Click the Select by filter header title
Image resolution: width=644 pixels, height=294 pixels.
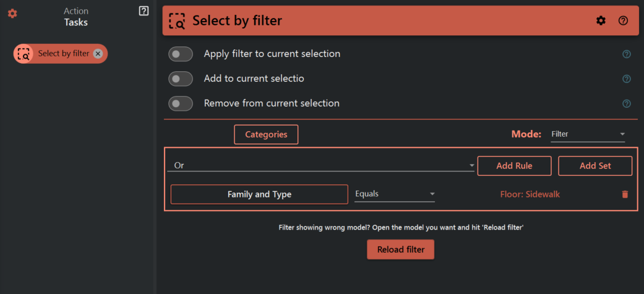[238, 20]
